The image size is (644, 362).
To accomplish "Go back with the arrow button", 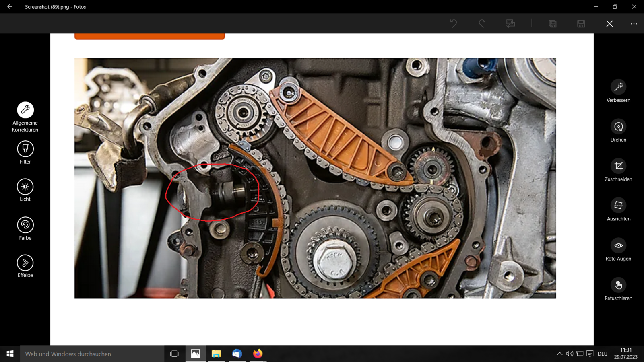I will tap(10, 7).
